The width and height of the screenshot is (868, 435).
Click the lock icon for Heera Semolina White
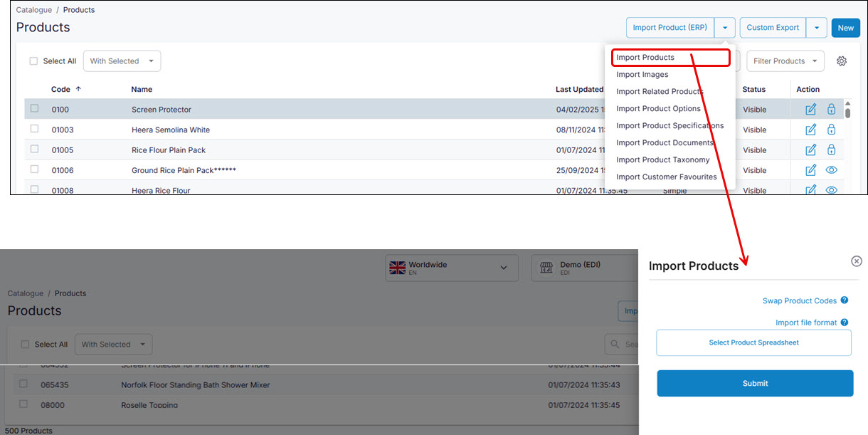pos(831,130)
